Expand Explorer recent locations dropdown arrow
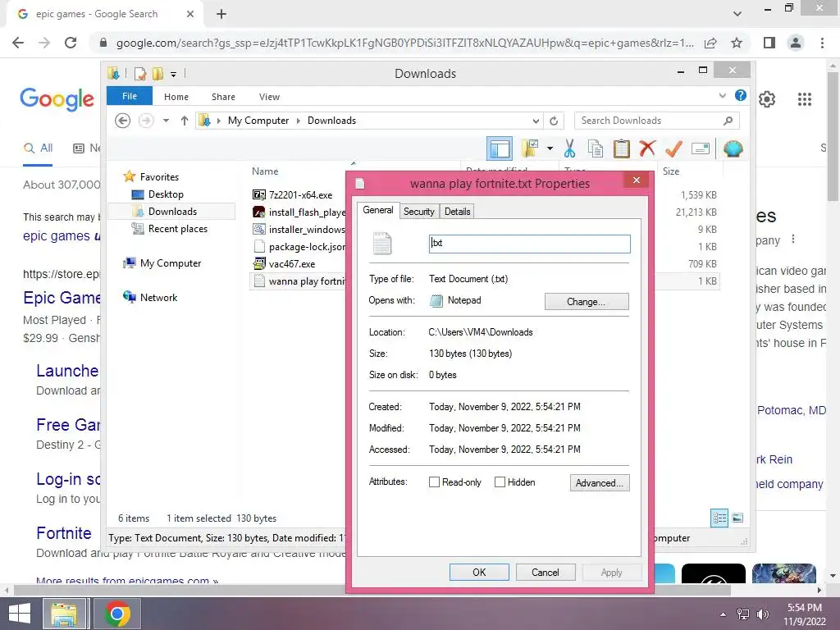Image resolution: width=840 pixels, height=630 pixels. point(166,121)
